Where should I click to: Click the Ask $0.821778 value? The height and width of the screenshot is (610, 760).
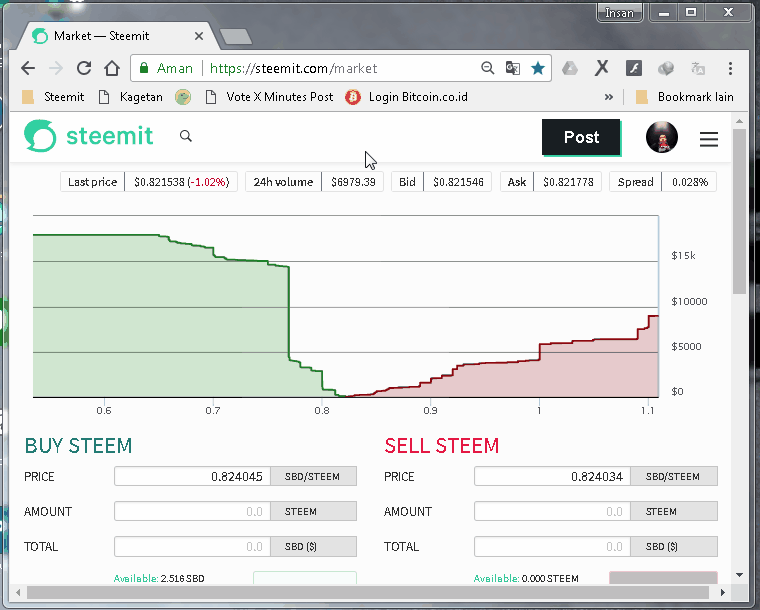point(568,182)
